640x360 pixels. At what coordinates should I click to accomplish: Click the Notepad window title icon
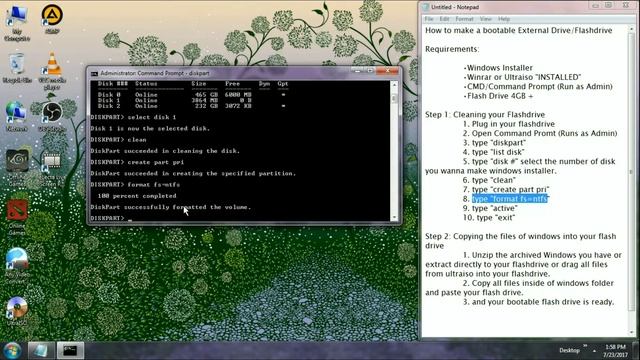coord(426,7)
